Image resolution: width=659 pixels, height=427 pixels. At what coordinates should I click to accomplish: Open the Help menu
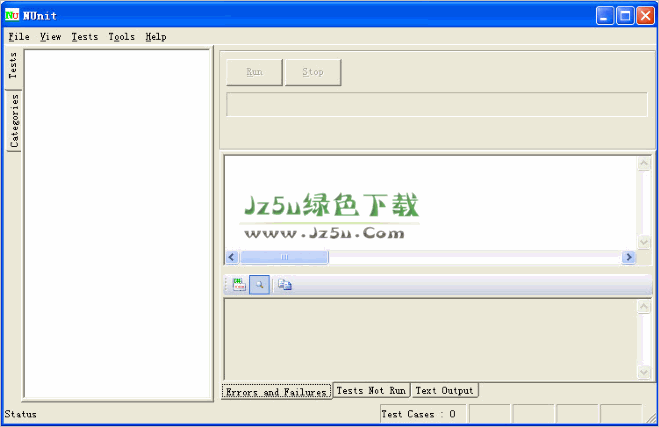pyautogui.click(x=156, y=37)
